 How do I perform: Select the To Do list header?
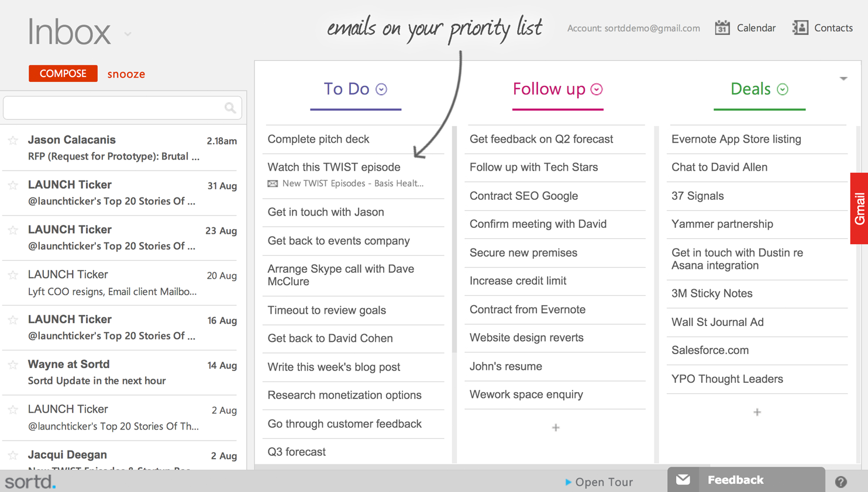(347, 89)
